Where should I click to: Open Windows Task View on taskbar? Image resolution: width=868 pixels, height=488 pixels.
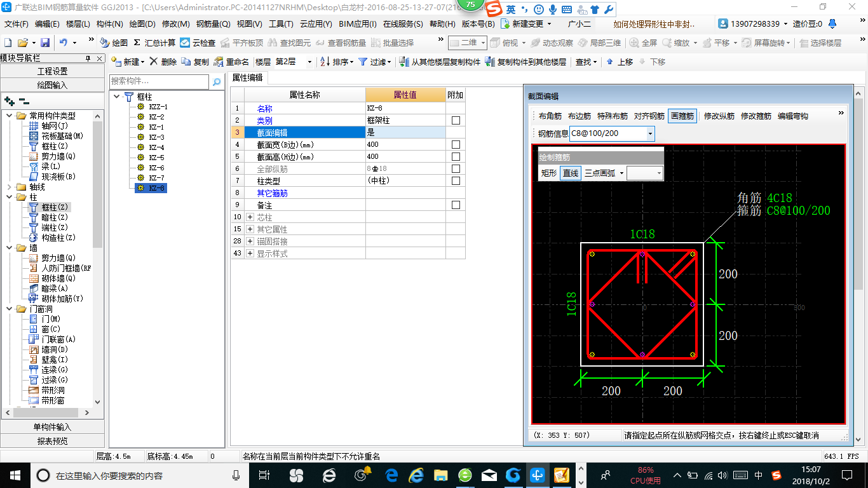click(x=265, y=475)
